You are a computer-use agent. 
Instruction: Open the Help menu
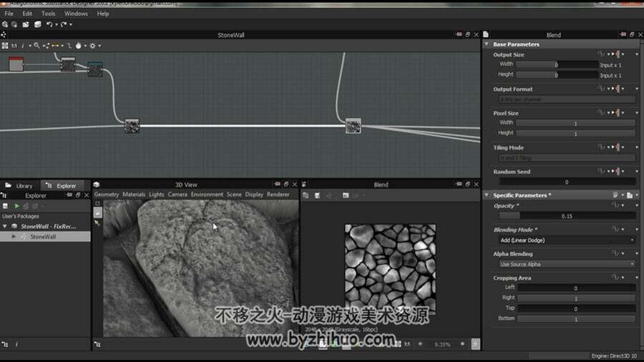click(x=102, y=14)
